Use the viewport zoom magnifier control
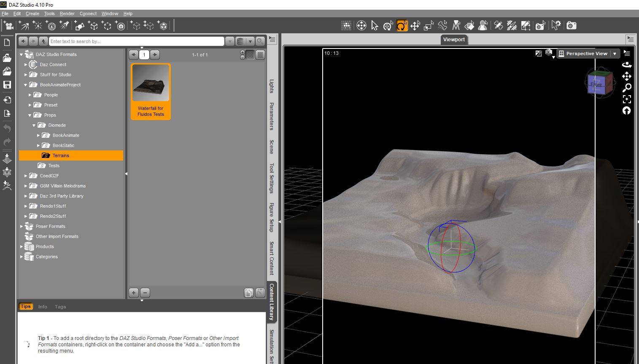This screenshot has width=639, height=364. point(627,88)
